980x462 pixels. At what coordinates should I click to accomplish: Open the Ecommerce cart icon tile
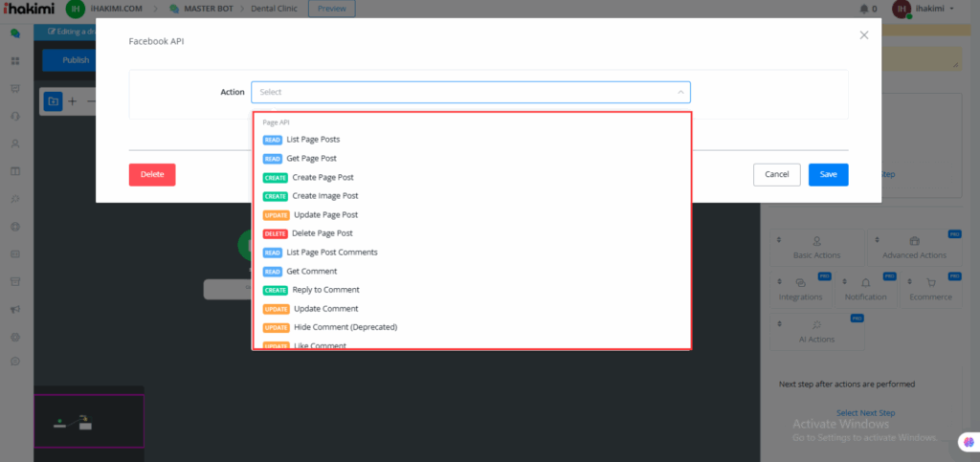(929, 288)
